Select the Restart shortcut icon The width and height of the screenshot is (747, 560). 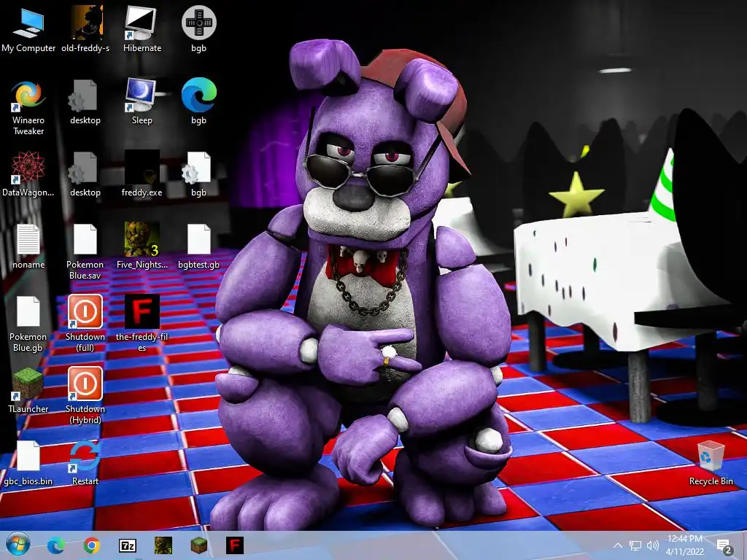pos(85,463)
